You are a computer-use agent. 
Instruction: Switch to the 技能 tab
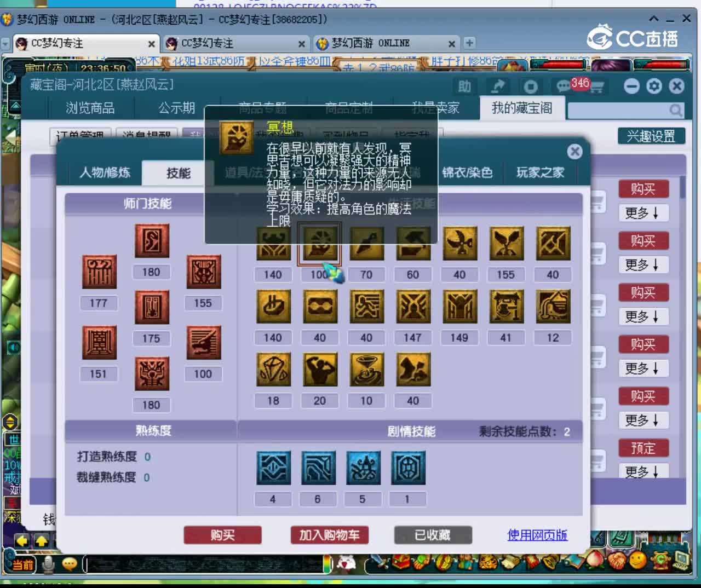pos(178,173)
